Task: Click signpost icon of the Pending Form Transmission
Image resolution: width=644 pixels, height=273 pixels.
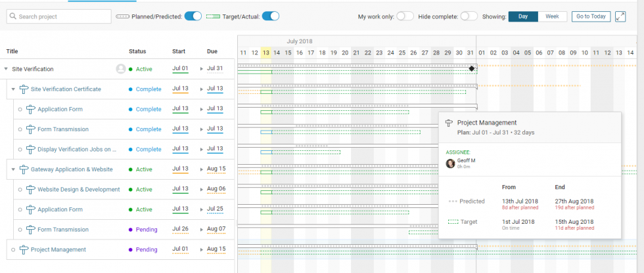Action: coord(31,230)
